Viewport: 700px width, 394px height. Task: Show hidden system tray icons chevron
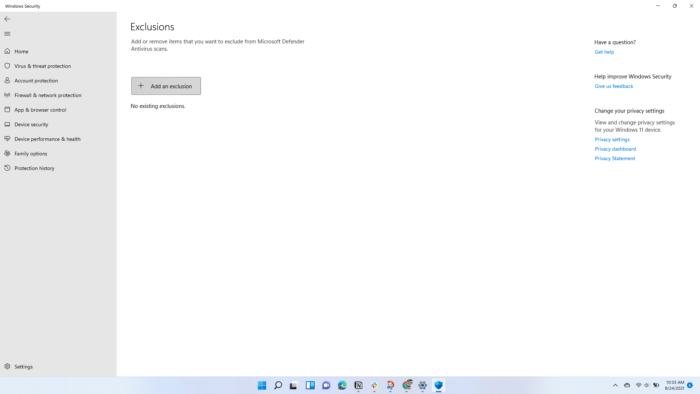615,386
